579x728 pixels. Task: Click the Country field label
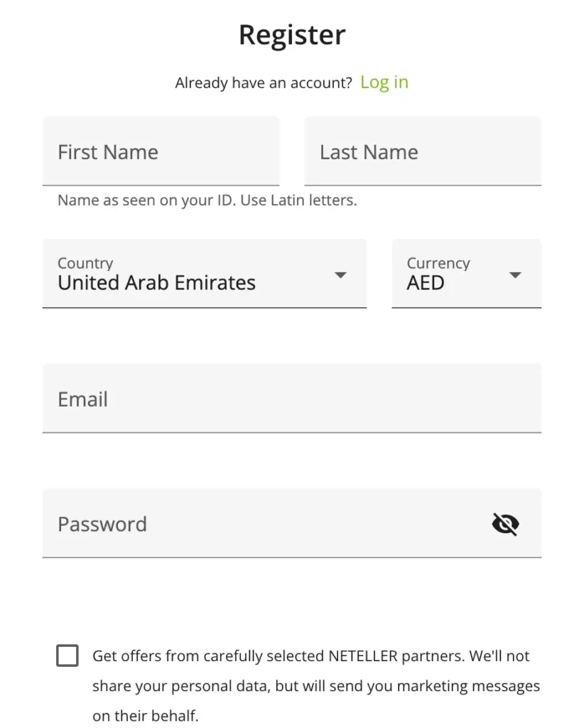(x=85, y=263)
